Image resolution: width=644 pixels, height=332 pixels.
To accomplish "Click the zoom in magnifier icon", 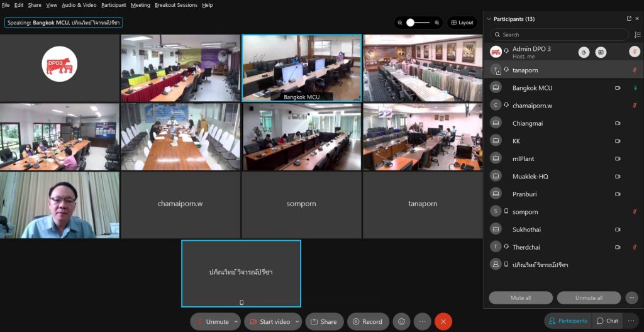I will click(x=436, y=23).
